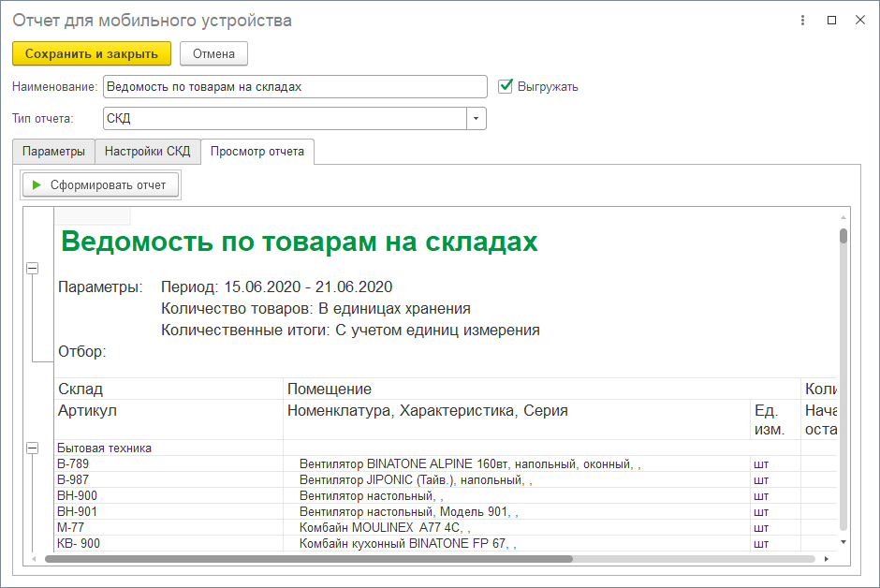The width and height of the screenshot is (880, 588).
Task: Select Вентилятор настольный, Модель 901 cell
Action: tap(517, 512)
